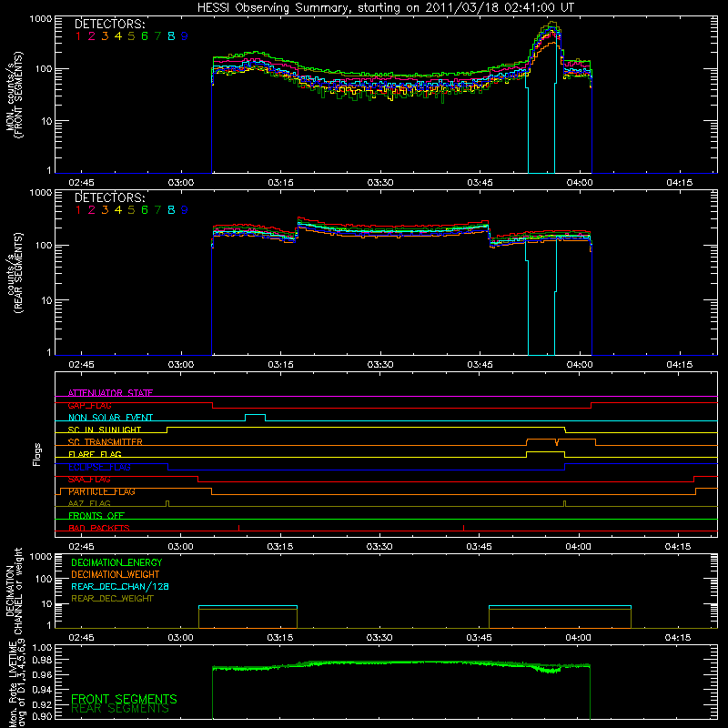Viewport: 728px width, 728px height.
Task: Click 03:30 tick label under front-segments panel
Action: [x=380, y=183]
